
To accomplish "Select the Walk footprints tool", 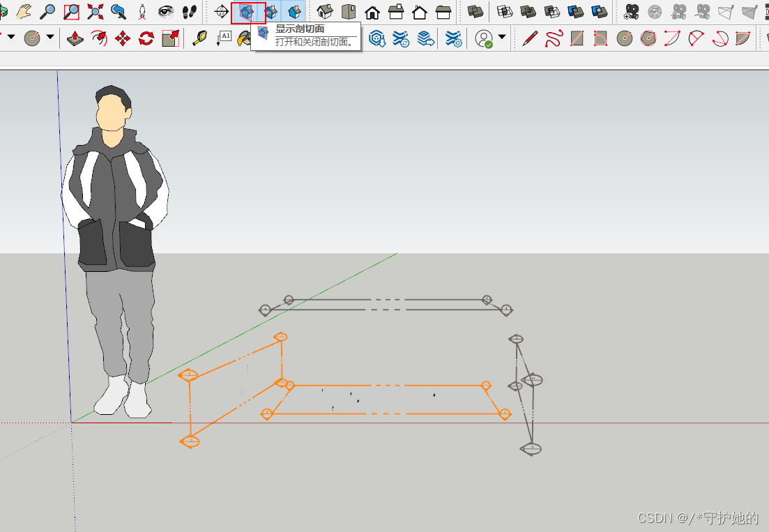I will click(190, 11).
